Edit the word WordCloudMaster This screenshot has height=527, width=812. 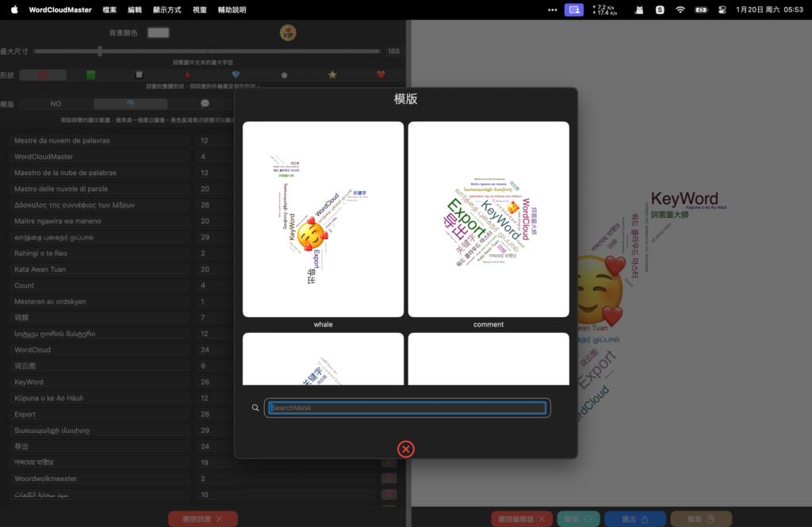coord(99,156)
